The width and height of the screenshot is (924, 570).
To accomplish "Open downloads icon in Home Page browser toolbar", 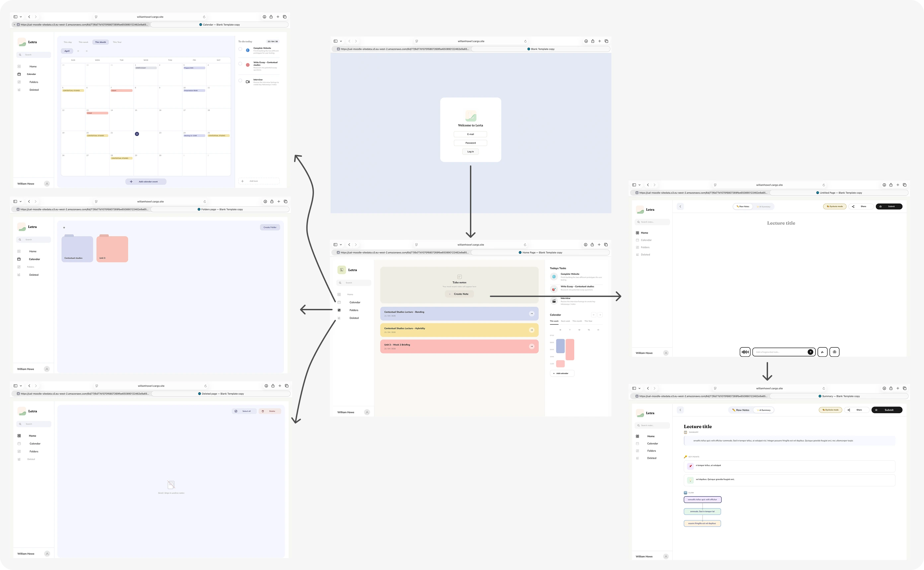I will tap(585, 245).
